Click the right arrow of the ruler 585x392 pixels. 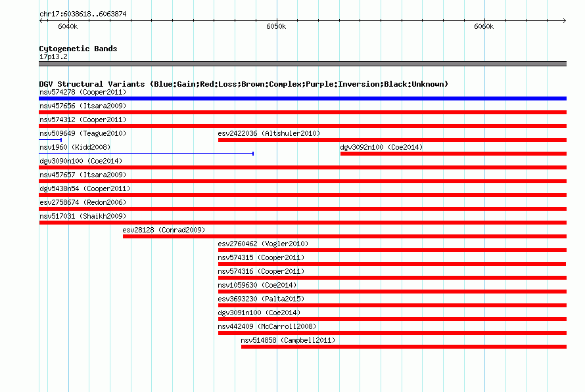tap(565, 20)
